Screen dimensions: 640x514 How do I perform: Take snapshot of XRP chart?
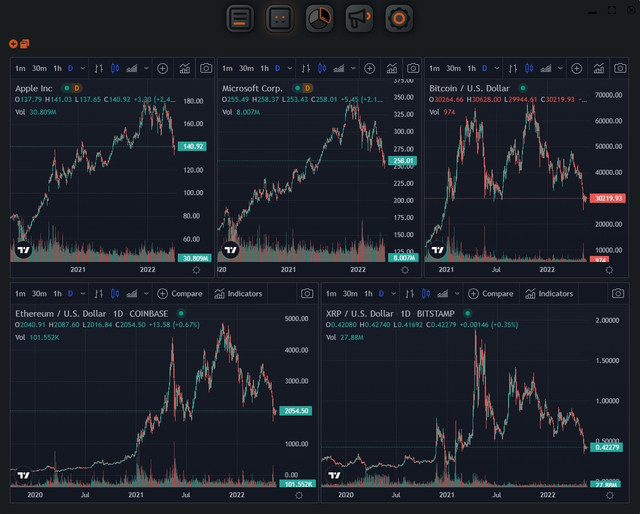[x=618, y=294]
